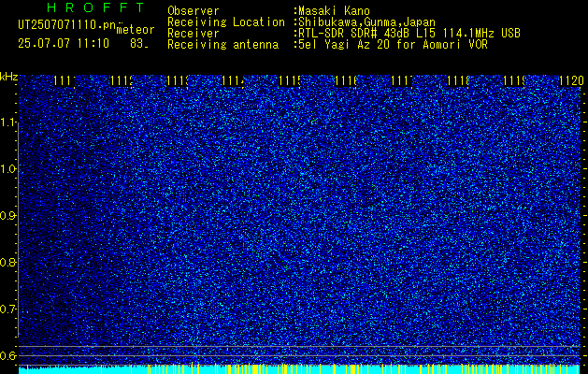
Task: Click the cyan signal level strip at bottom
Action: [300, 369]
